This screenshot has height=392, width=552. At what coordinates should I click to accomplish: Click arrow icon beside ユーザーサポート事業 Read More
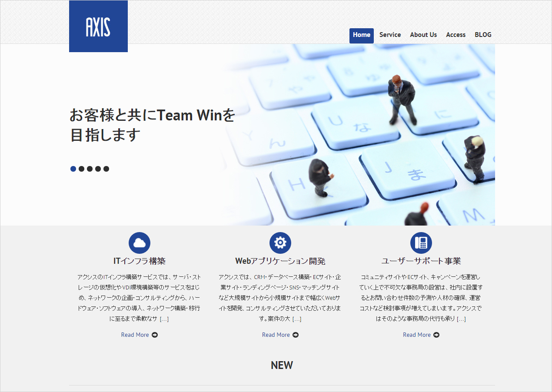tap(436, 335)
